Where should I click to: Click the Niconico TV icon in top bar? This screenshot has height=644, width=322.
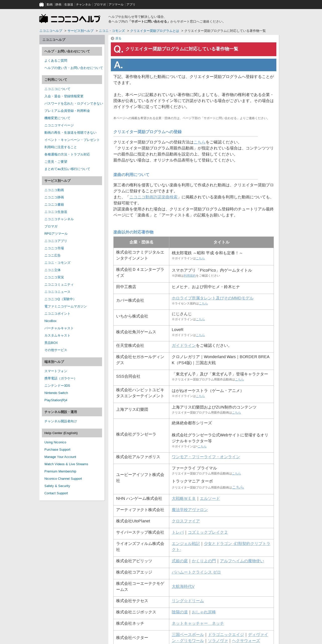(x=42, y=5)
